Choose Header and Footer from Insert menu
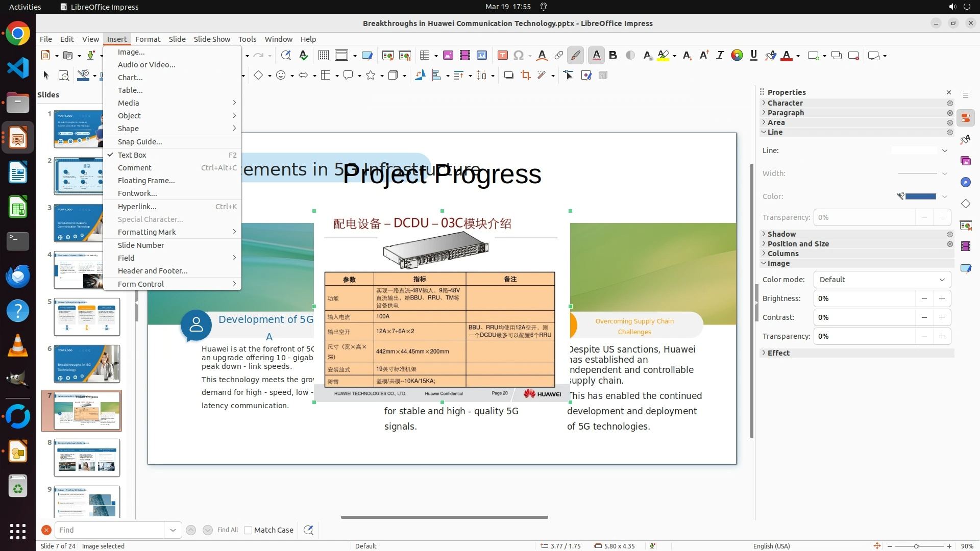The width and height of the screenshot is (980, 551). click(x=152, y=271)
